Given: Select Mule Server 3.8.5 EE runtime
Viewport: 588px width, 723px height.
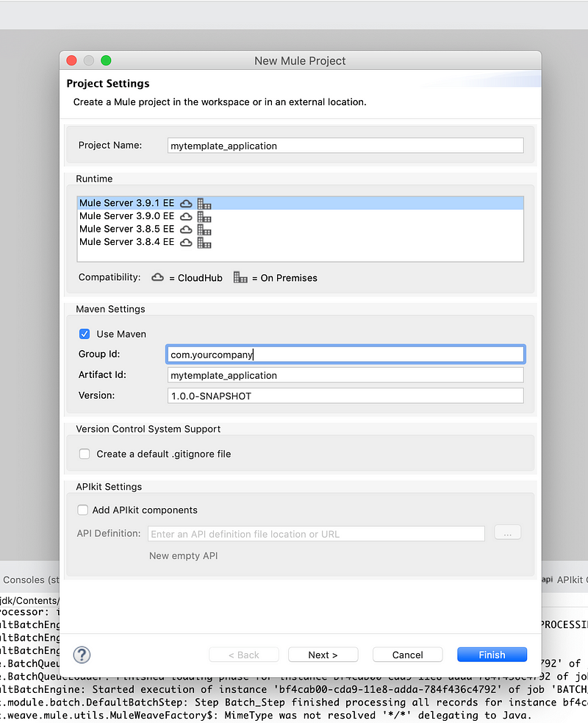Looking at the screenshot, I should [300, 229].
